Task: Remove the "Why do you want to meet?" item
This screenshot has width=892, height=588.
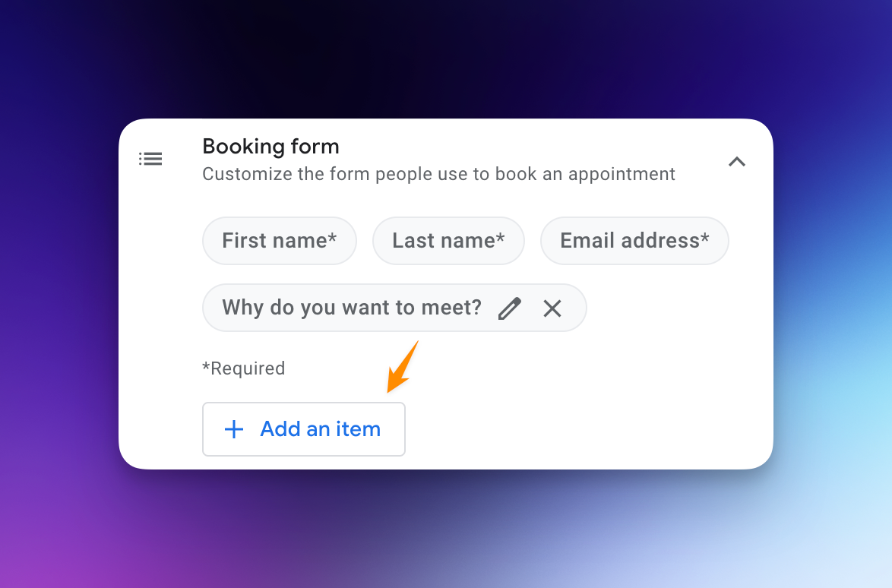Action: (x=552, y=308)
